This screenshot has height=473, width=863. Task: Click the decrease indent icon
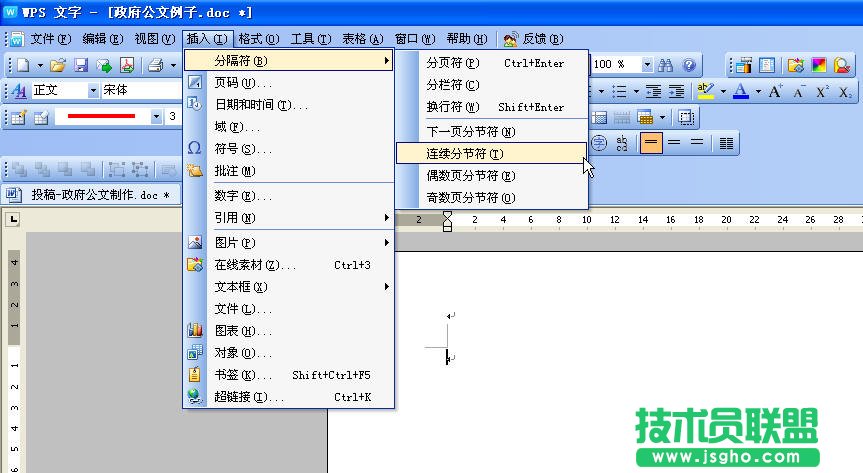click(653, 91)
